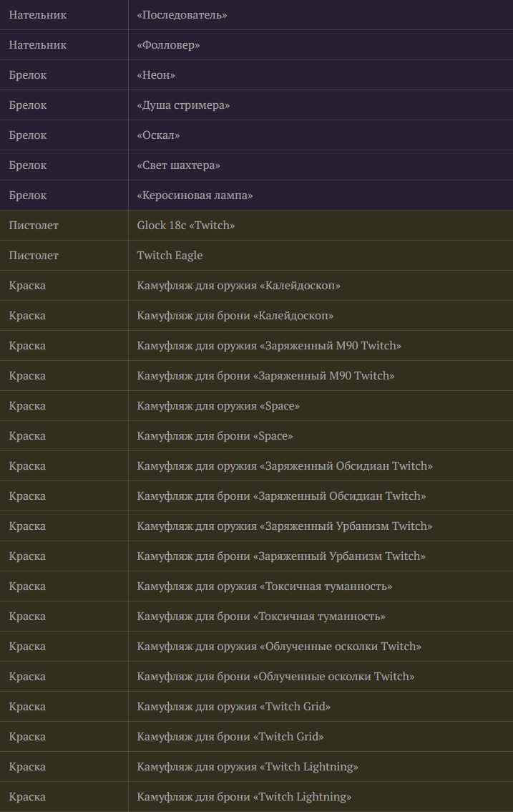
Task: Select the Glock 18c «Twitch» row
Action: [x=256, y=226]
